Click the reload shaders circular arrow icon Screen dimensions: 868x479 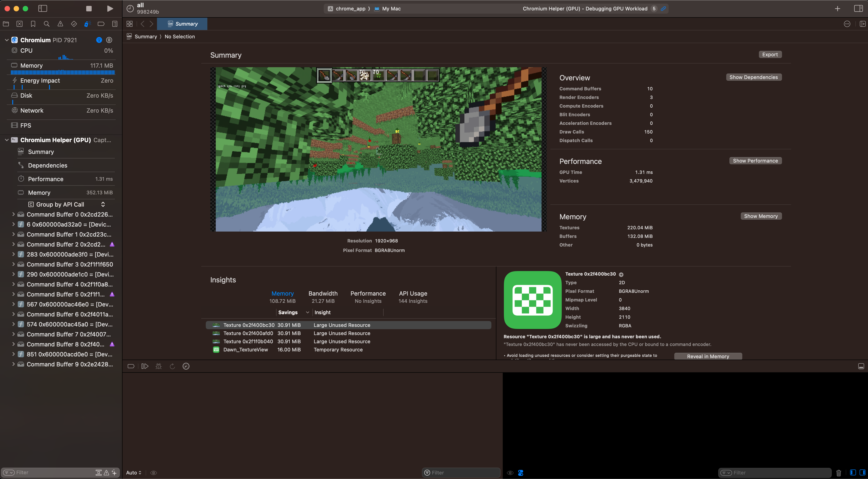172,366
